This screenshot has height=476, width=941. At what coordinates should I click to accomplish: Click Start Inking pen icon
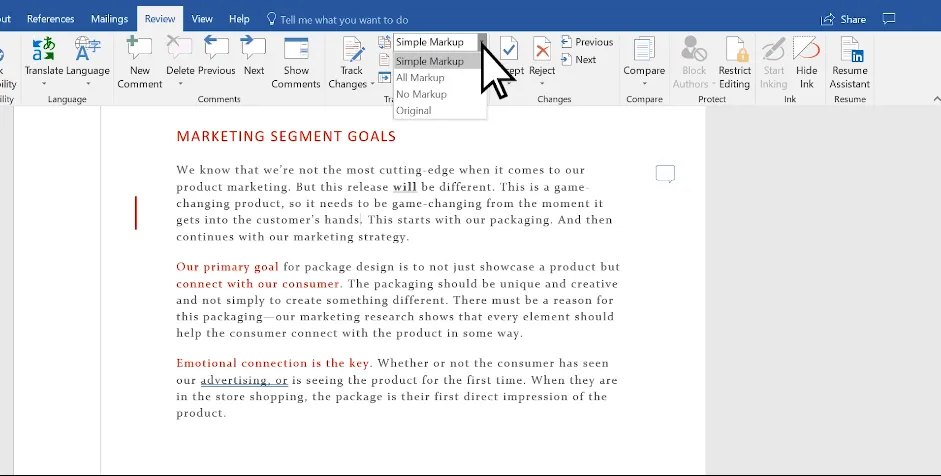pyautogui.click(x=774, y=49)
